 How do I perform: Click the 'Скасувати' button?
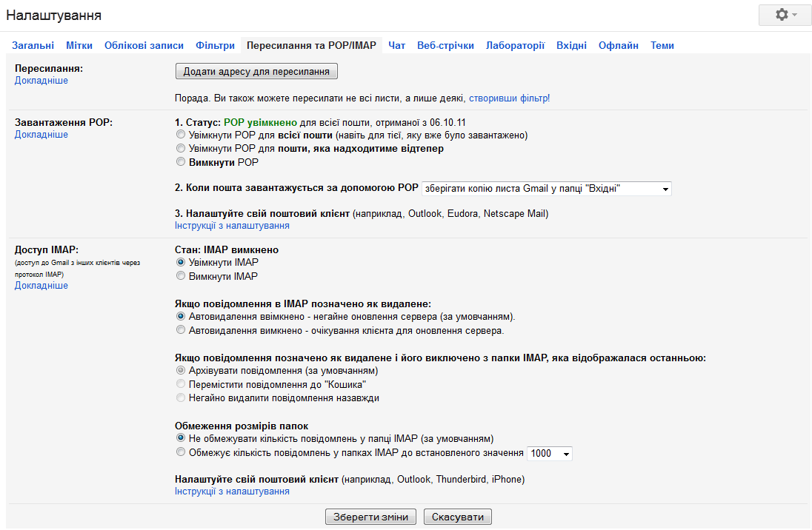tap(458, 517)
